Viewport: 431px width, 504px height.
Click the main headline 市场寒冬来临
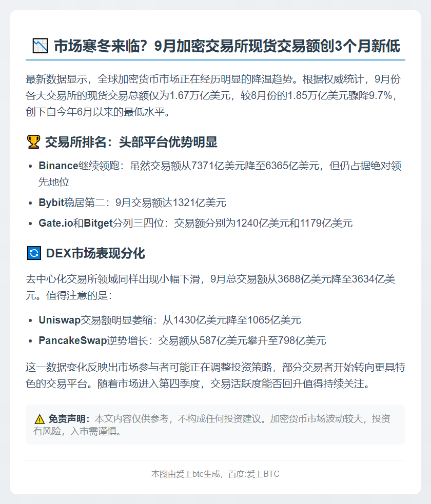point(227,46)
